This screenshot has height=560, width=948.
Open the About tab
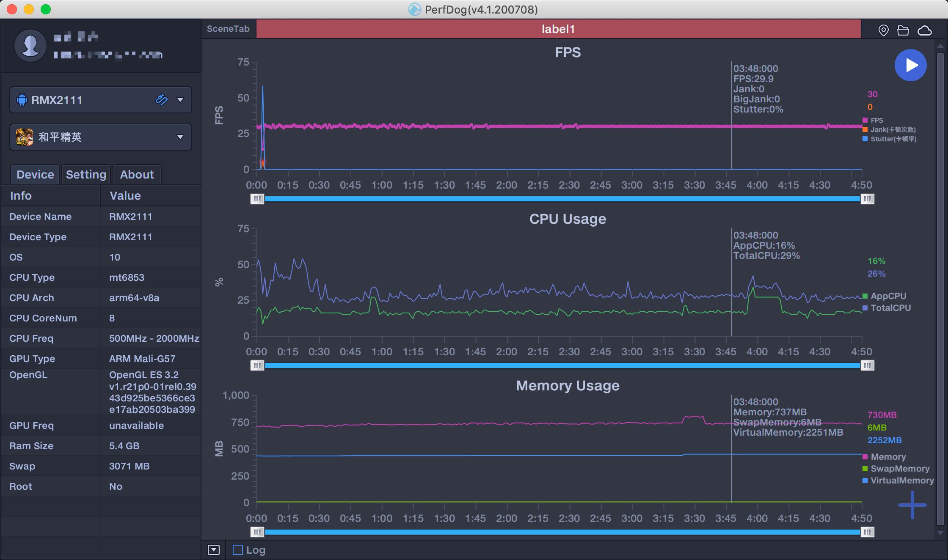click(x=137, y=174)
